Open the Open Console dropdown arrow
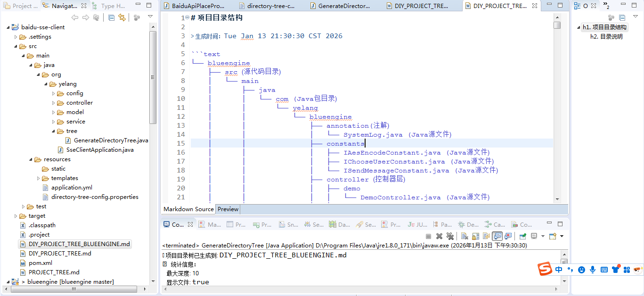 click(562, 236)
